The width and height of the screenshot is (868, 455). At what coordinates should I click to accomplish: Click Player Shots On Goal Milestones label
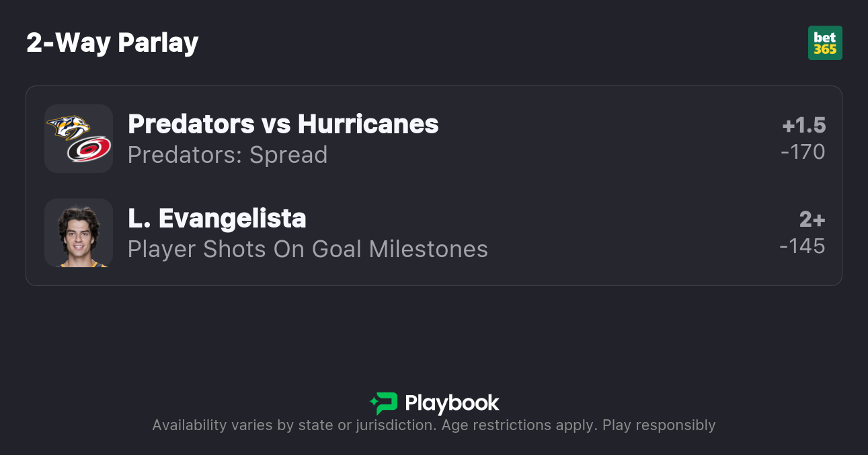coord(307,249)
